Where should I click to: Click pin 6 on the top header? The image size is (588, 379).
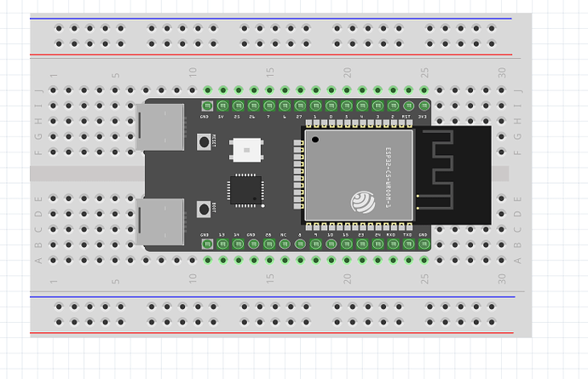(285, 106)
